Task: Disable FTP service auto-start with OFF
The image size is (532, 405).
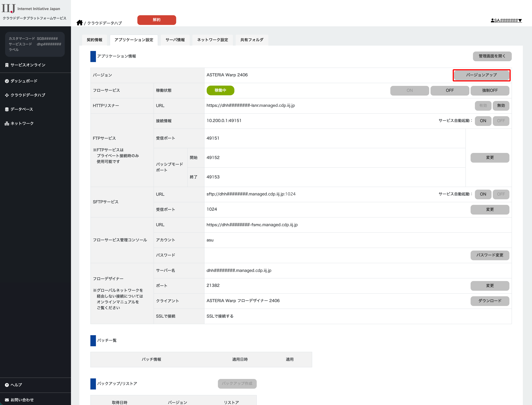Action: click(x=501, y=121)
